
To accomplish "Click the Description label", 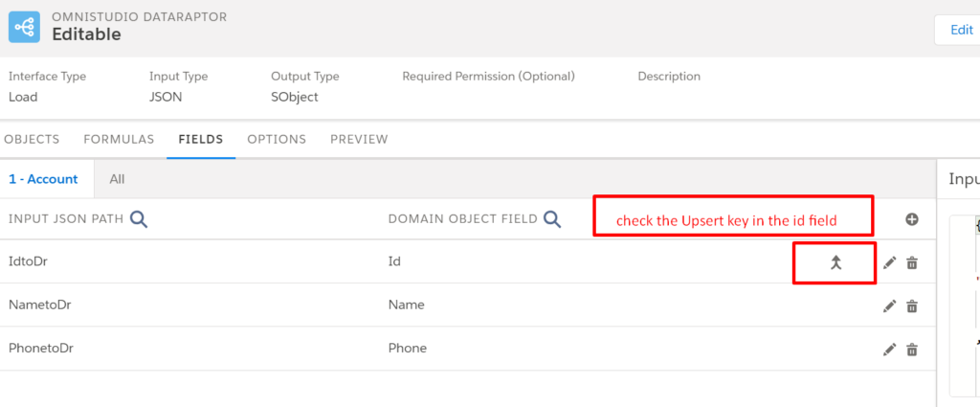I will 669,77.
